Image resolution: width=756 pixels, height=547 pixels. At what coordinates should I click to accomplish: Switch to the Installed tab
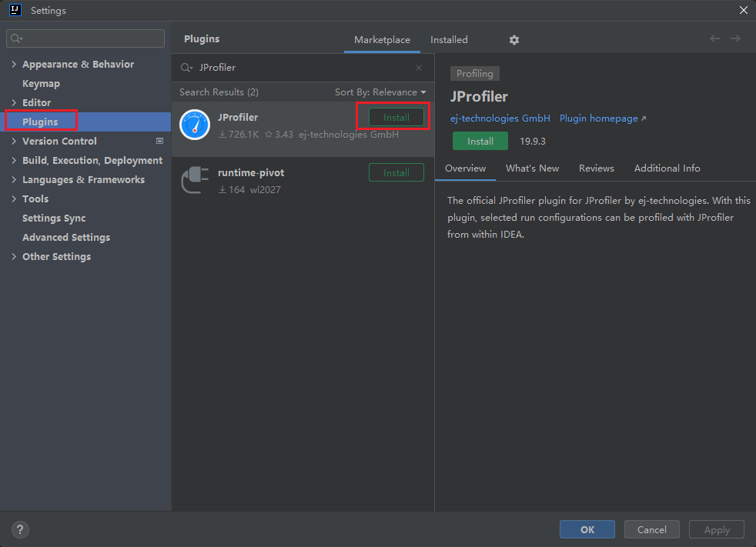click(449, 40)
